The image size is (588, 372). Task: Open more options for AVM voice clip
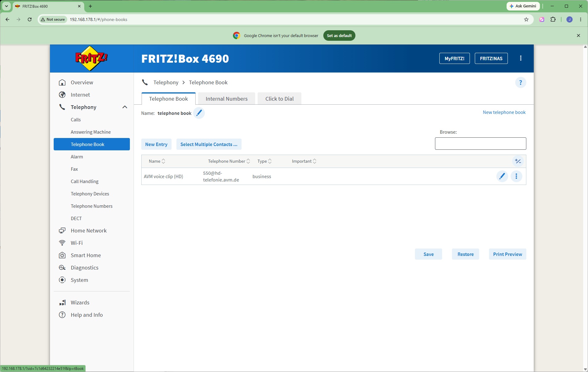516,176
